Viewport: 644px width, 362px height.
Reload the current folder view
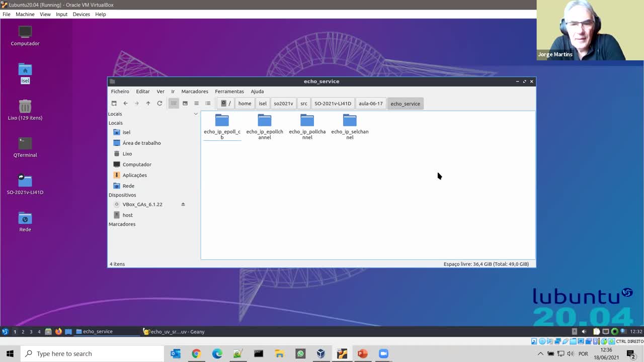pyautogui.click(x=159, y=104)
